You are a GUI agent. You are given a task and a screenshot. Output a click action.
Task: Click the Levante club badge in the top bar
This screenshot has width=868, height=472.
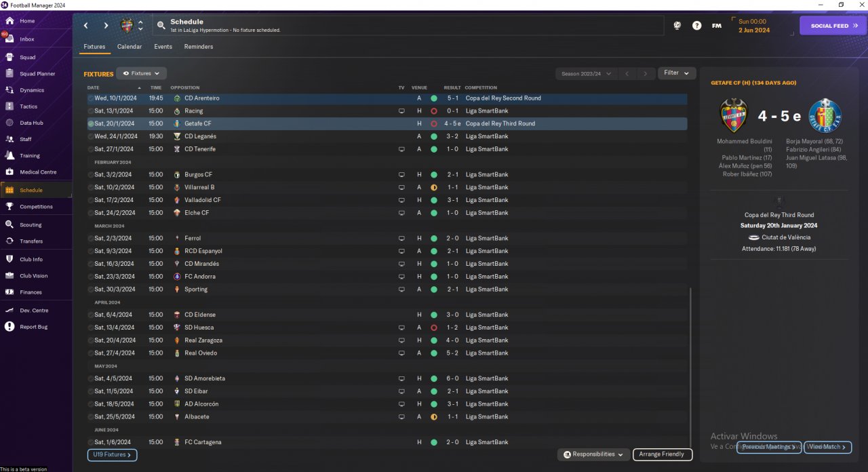point(127,26)
